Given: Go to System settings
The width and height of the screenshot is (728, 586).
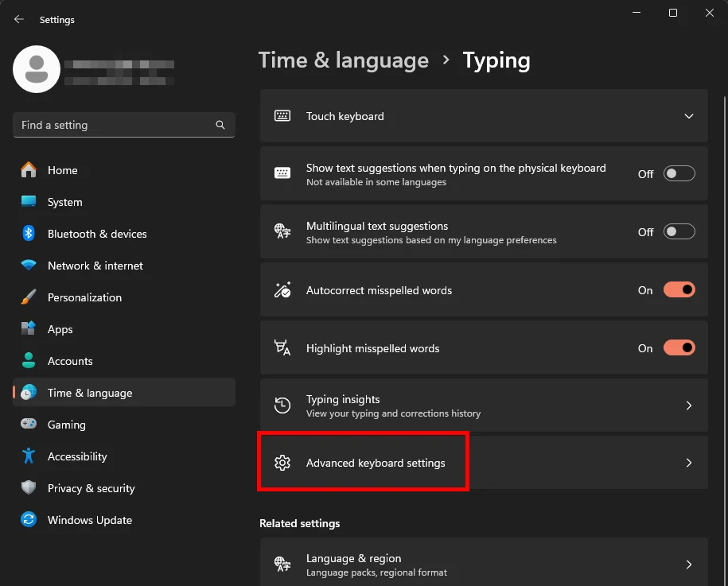Looking at the screenshot, I should click(124, 202).
